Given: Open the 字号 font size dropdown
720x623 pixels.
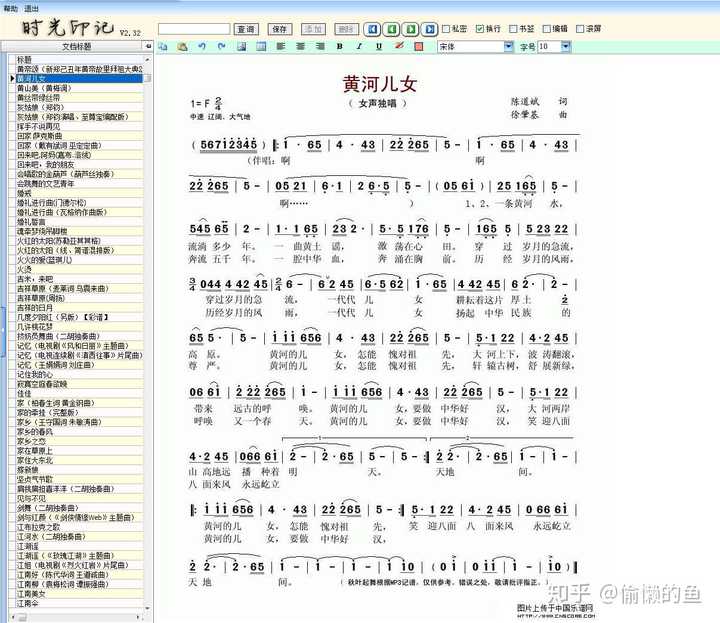Looking at the screenshot, I should click(x=566, y=46).
